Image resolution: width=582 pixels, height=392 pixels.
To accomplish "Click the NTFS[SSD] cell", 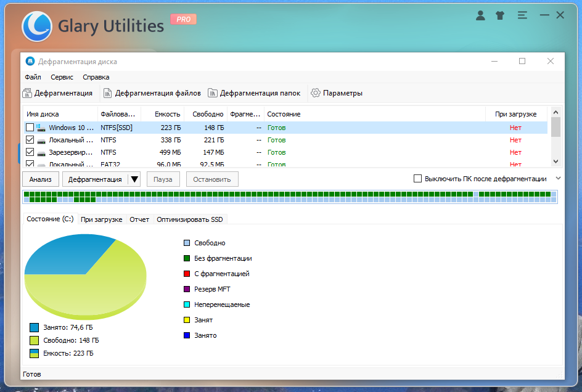I will [x=117, y=128].
